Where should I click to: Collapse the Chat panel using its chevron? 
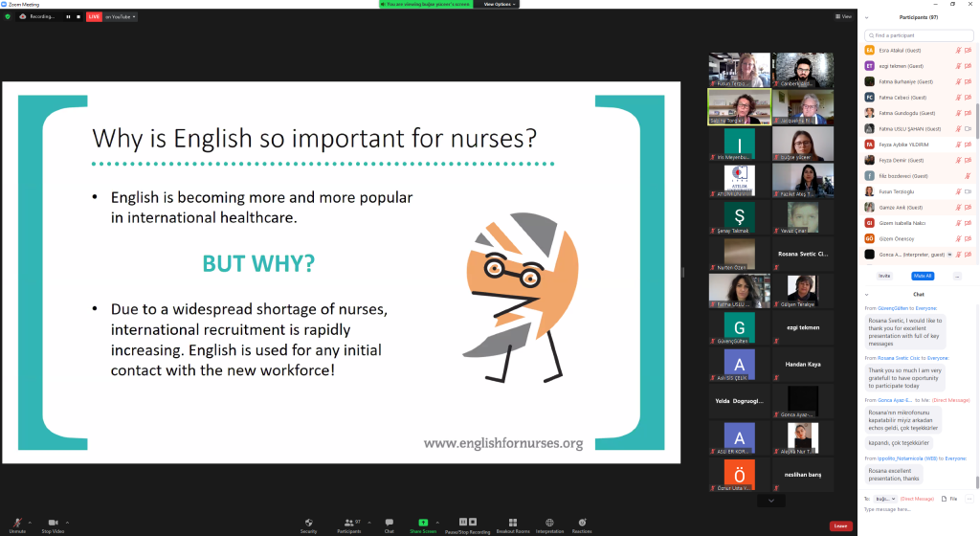pos(865,294)
